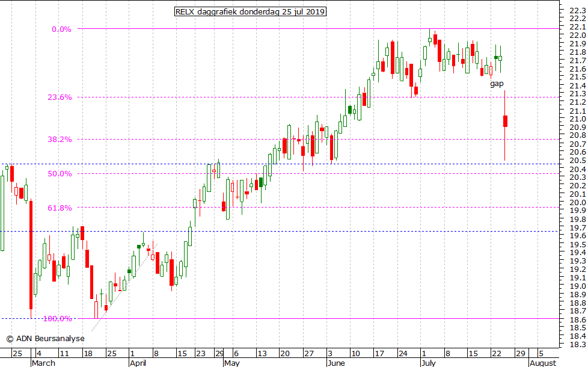This screenshot has width=588, height=367.
Task: Click the 'July' month label
Action: coord(428,363)
